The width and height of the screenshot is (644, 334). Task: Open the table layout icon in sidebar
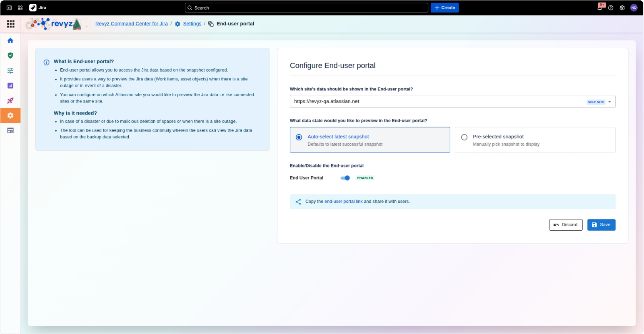click(10, 130)
